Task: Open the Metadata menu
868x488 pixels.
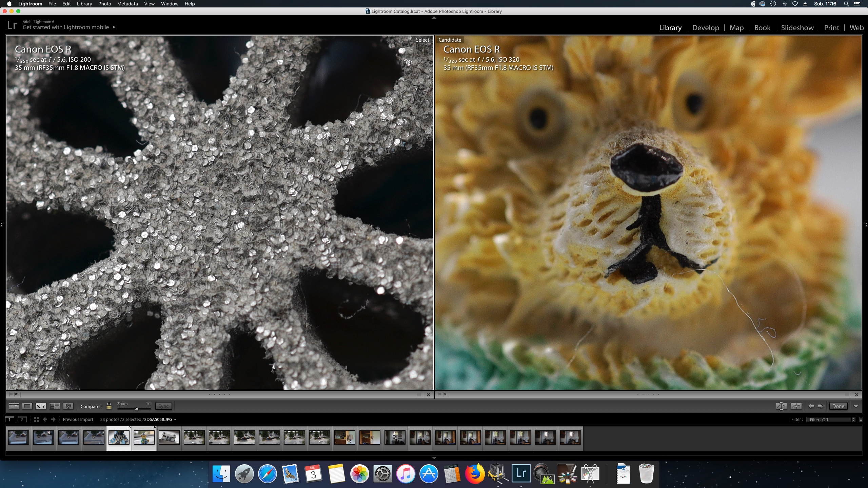Action: pyautogui.click(x=127, y=4)
